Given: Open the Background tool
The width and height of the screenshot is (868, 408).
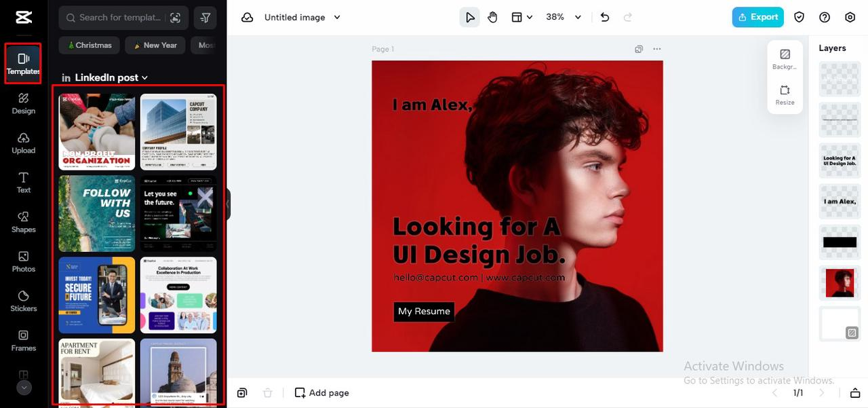Looking at the screenshot, I should 785,58.
